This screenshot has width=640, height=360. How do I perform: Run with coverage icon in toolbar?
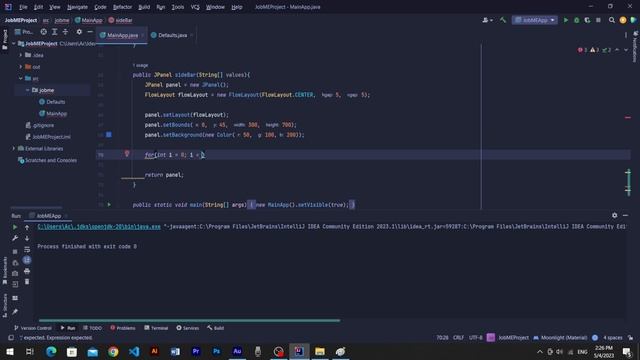click(x=587, y=20)
